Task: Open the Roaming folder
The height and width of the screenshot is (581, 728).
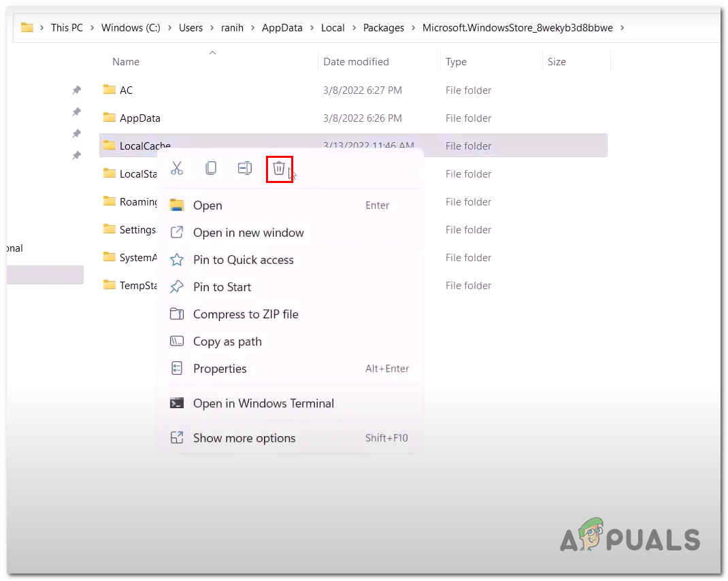Action: (x=136, y=201)
